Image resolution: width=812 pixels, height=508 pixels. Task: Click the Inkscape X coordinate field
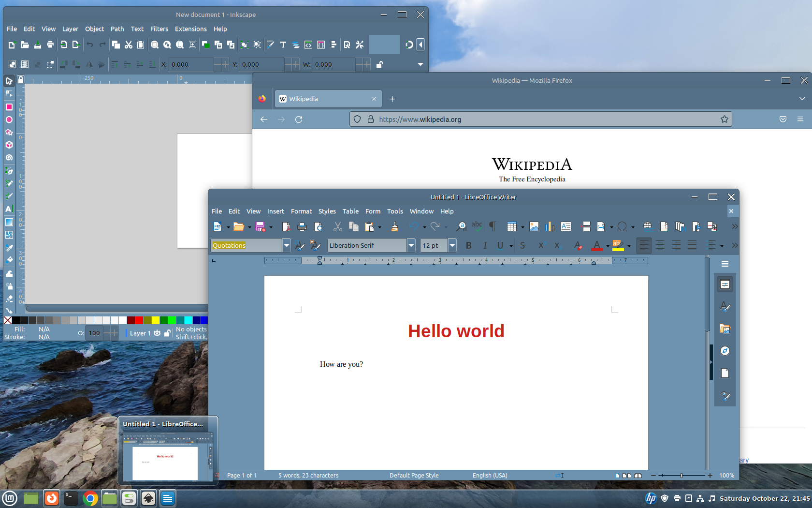tap(191, 64)
